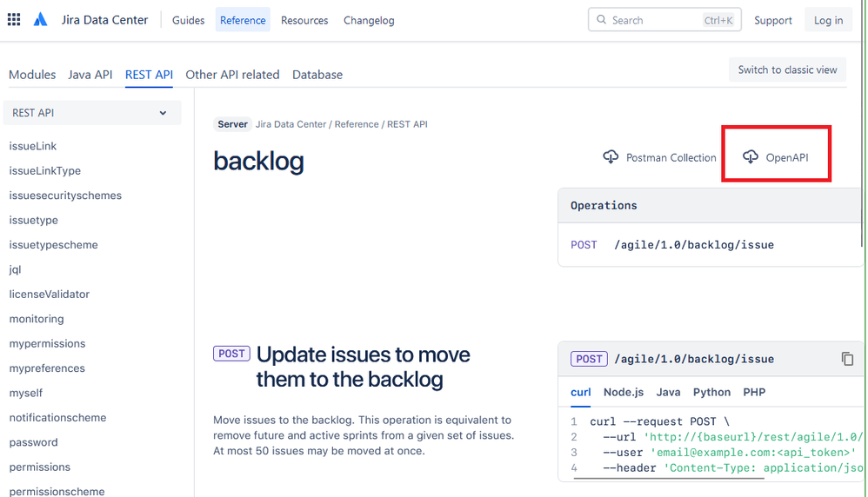Select the PHP code tab
The image size is (868, 497).
tap(754, 393)
